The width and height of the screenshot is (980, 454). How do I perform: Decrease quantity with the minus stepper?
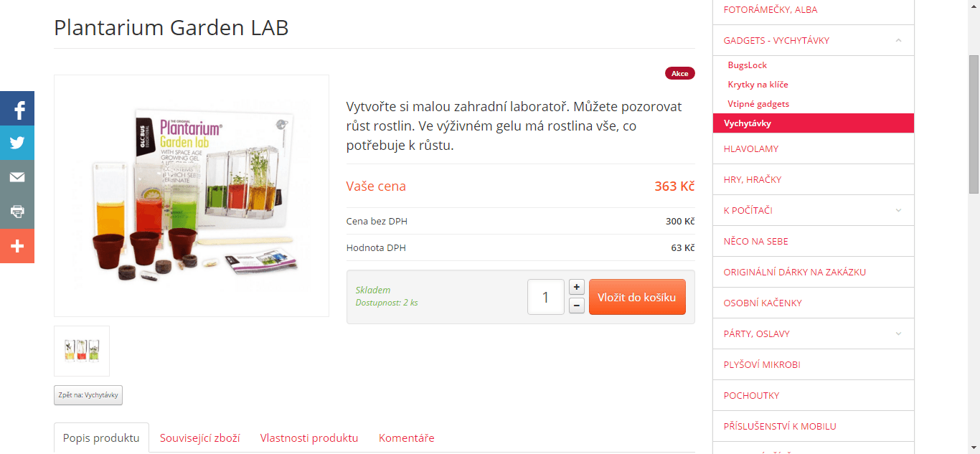(576, 306)
